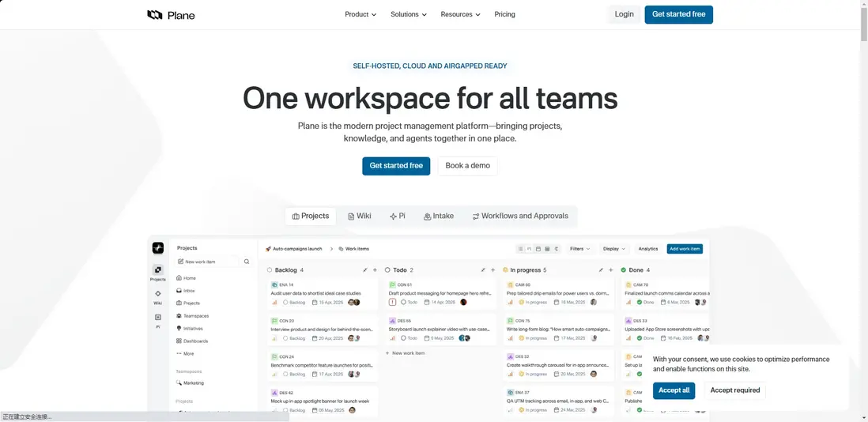The height and width of the screenshot is (422, 868).
Task: Click the header Get started free button
Action: [x=679, y=14]
